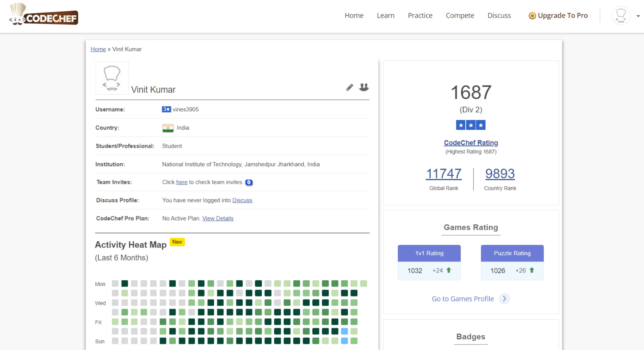Click the three-star rating icons under Div 2
The width and height of the screenshot is (644, 350).
coord(471,125)
